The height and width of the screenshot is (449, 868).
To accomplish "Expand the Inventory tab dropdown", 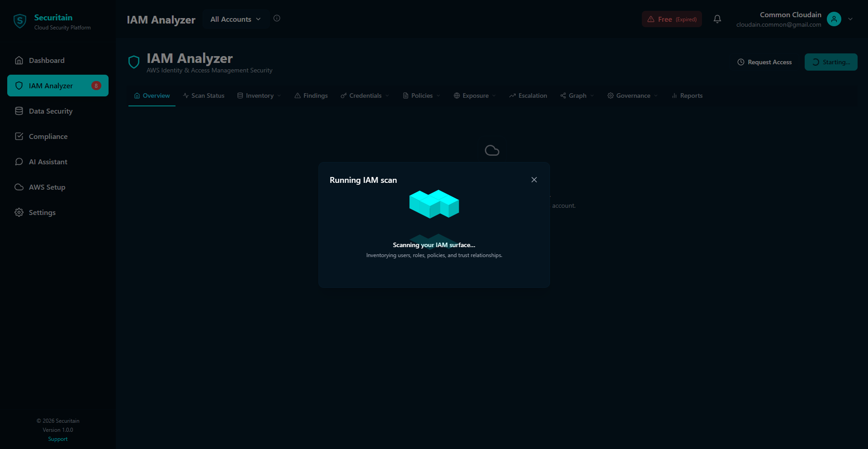I will pos(259,96).
